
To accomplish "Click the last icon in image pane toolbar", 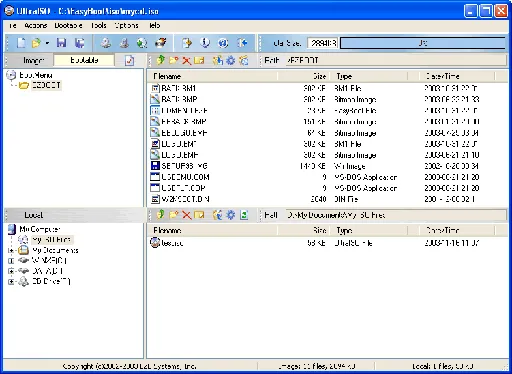I will point(244,60).
